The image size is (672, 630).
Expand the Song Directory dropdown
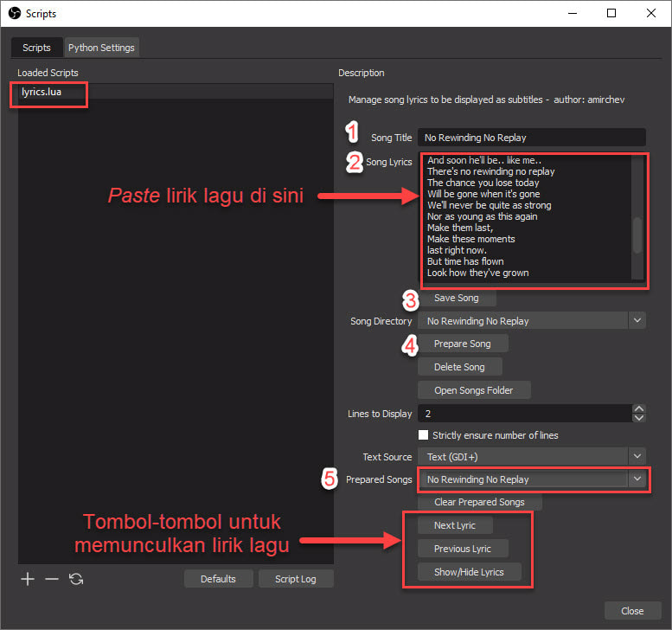637,320
